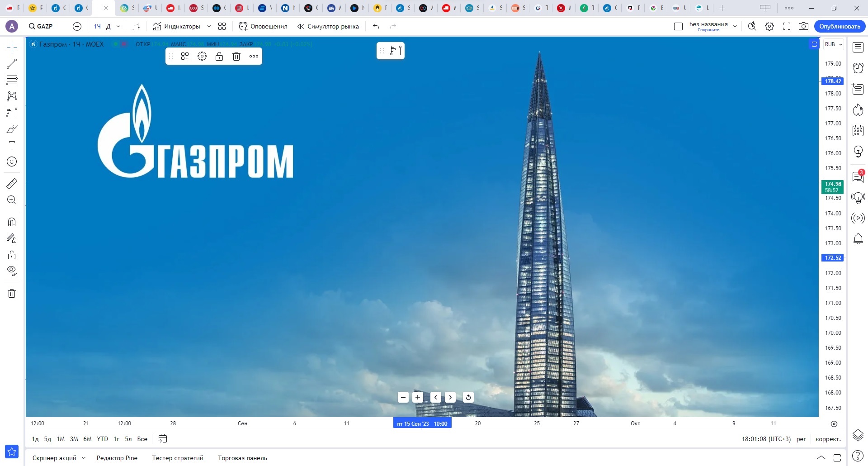This screenshot has height=466, width=868.
Task: Enter fullscreen mode
Action: click(787, 26)
